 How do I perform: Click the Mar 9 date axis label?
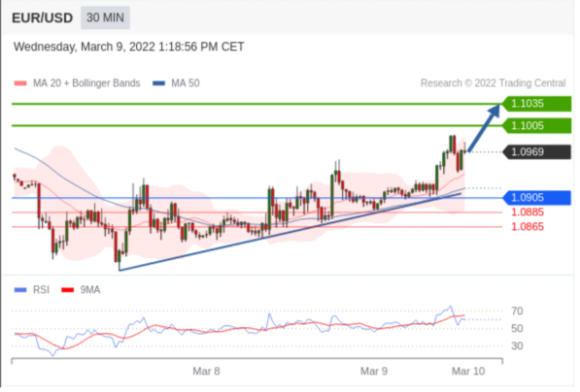tap(374, 372)
